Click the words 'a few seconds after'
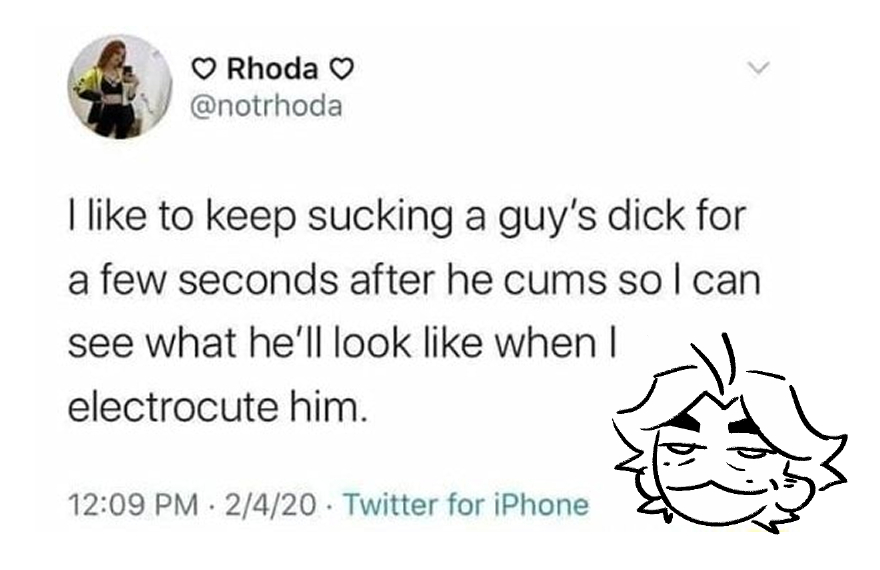 pos(251,279)
